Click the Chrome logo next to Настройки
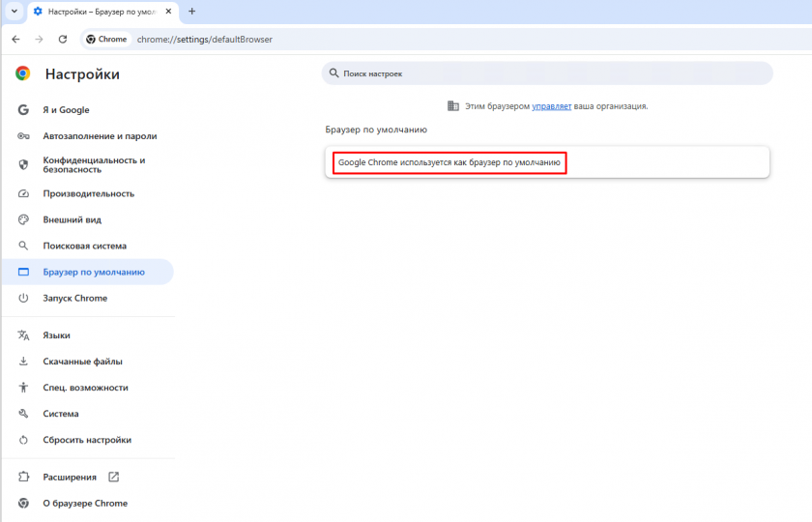 [x=23, y=74]
